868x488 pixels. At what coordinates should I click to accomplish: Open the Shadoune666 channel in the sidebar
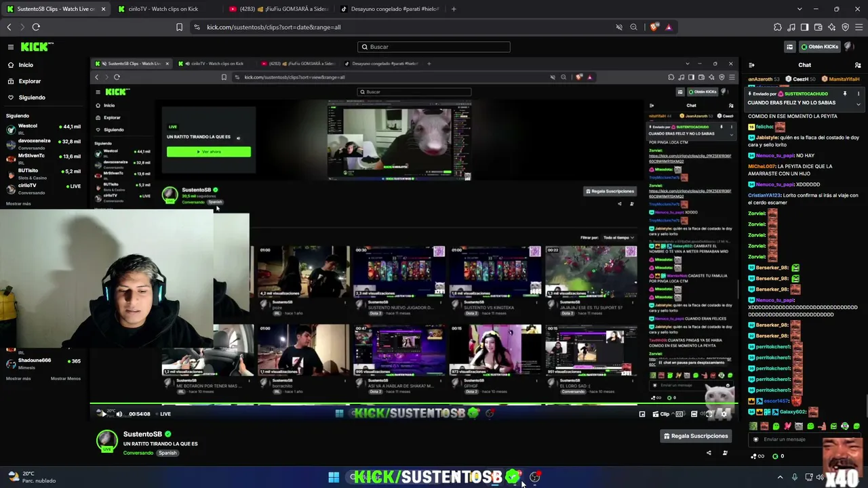pyautogui.click(x=43, y=363)
